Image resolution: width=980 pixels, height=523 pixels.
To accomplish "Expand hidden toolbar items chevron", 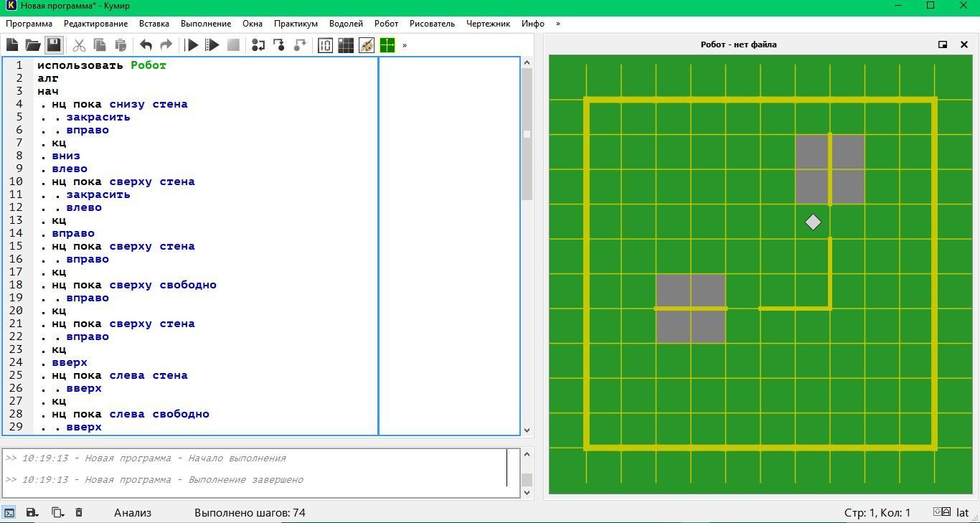I will point(405,45).
